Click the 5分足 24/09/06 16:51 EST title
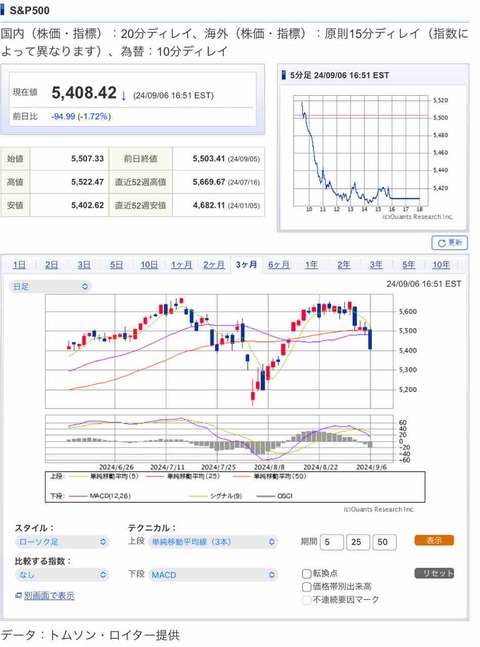 [339, 76]
